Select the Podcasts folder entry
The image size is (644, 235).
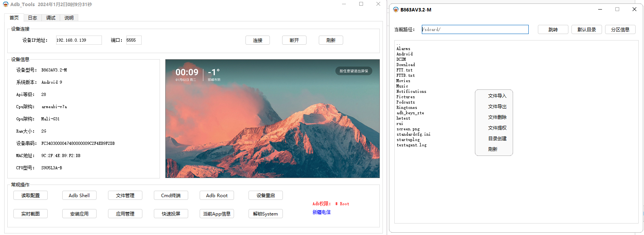pyautogui.click(x=405, y=102)
